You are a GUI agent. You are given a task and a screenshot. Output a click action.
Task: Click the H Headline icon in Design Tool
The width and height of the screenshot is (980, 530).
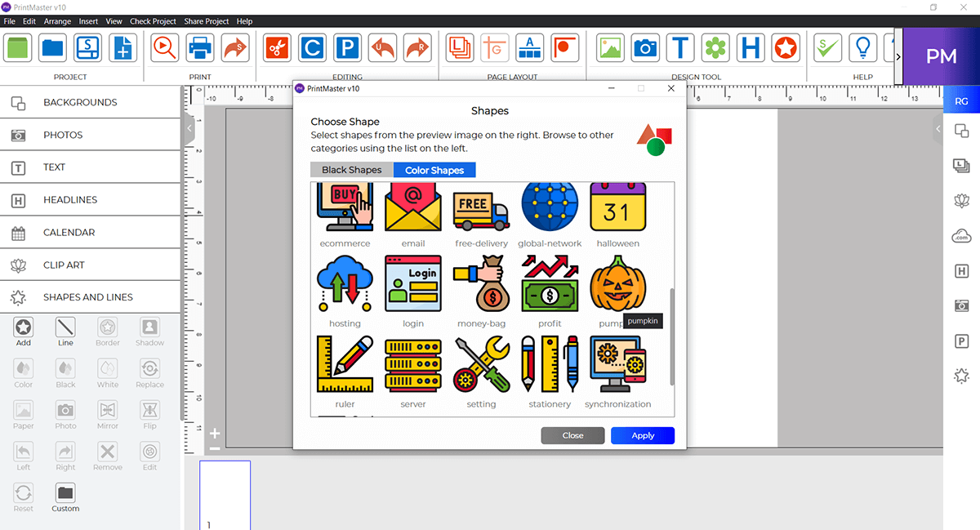(x=751, y=47)
